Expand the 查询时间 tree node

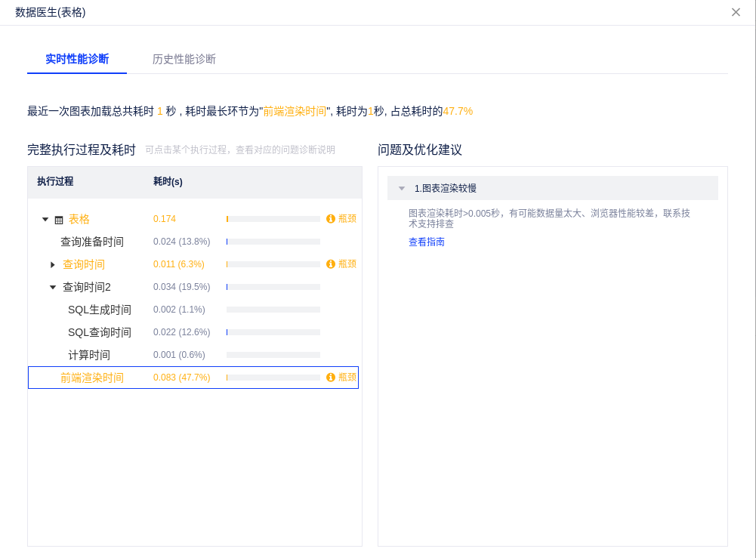point(53,265)
